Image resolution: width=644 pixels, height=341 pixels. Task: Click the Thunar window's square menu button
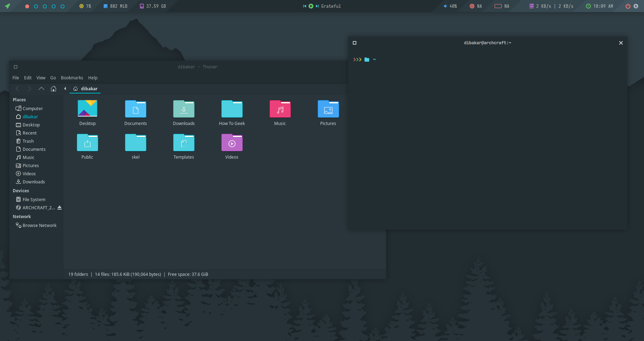pyautogui.click(x=16, y=67)
